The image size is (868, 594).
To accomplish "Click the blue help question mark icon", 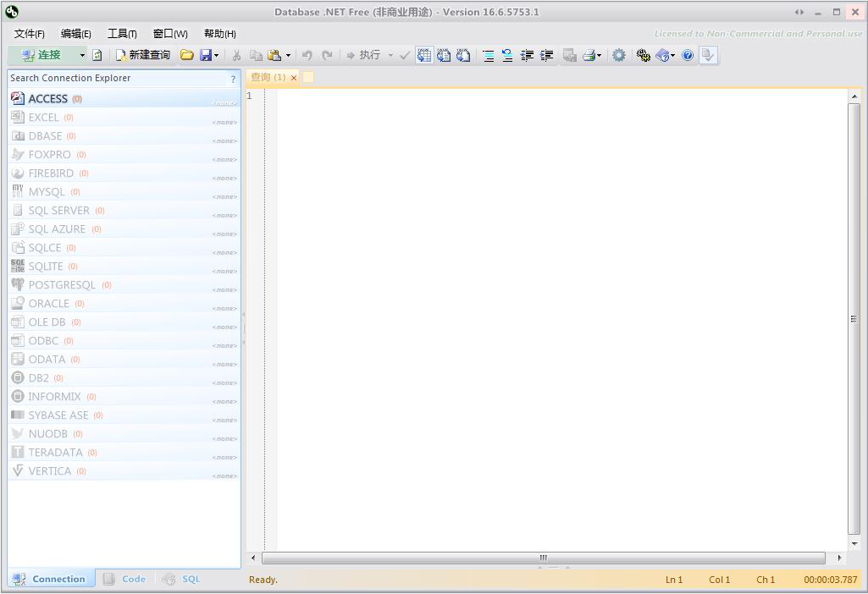I will pyautogui.click(x=688, y=55).
